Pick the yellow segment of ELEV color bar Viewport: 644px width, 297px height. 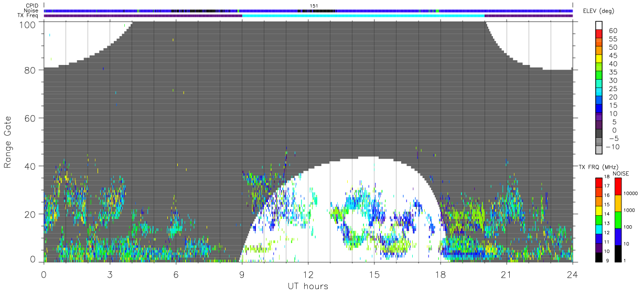(x=600, y=59)
